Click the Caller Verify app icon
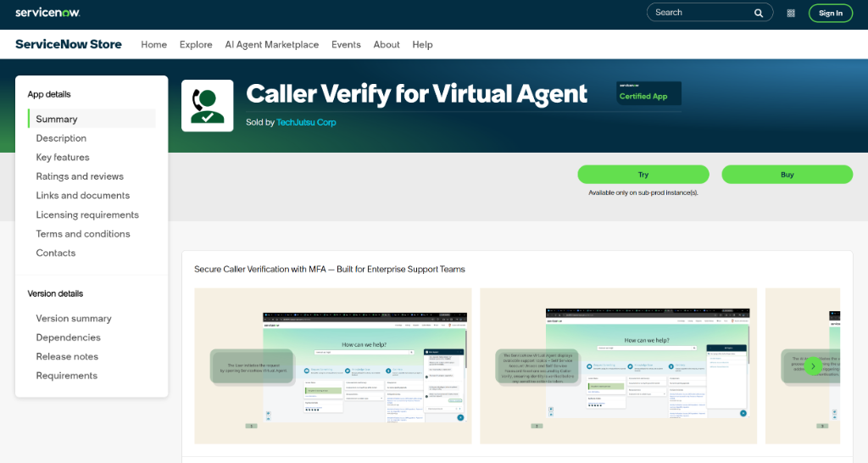This screenshot has height=463, width=868. pos(208,106)
